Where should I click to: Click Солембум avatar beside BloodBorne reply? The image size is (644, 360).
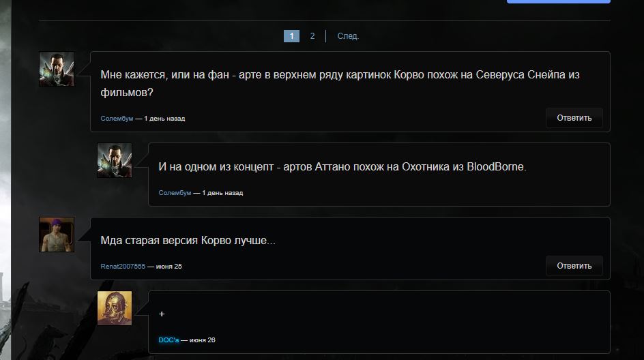pyautogui.click(x=115, y=160)
